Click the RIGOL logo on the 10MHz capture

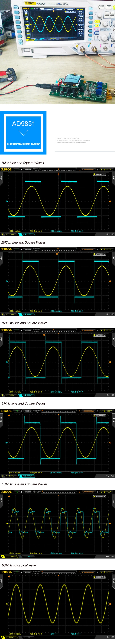6,492
